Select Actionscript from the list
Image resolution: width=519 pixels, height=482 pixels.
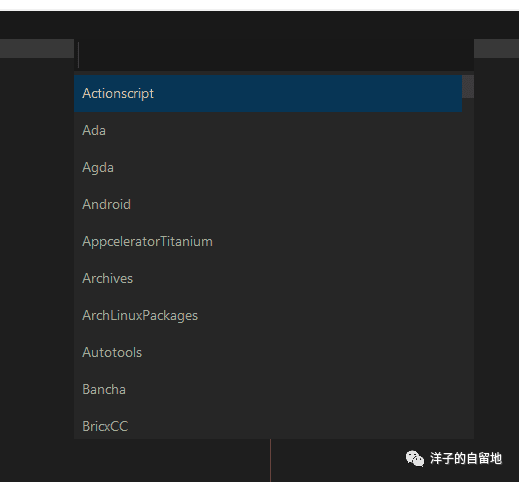click(268, 93)
